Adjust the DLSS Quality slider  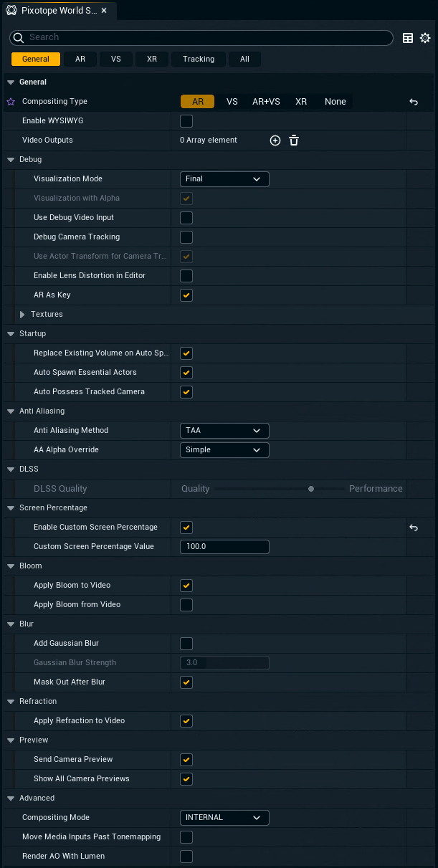(x=311, y=488)
